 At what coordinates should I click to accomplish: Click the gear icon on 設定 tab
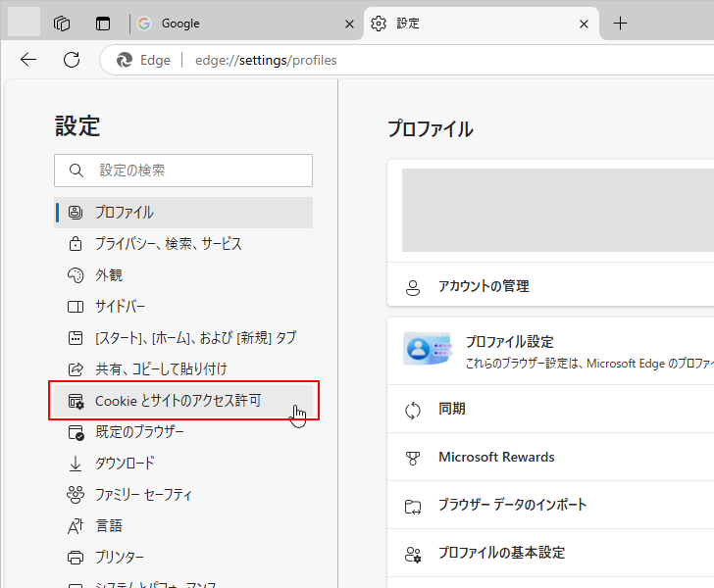click(x=379, y=24)
